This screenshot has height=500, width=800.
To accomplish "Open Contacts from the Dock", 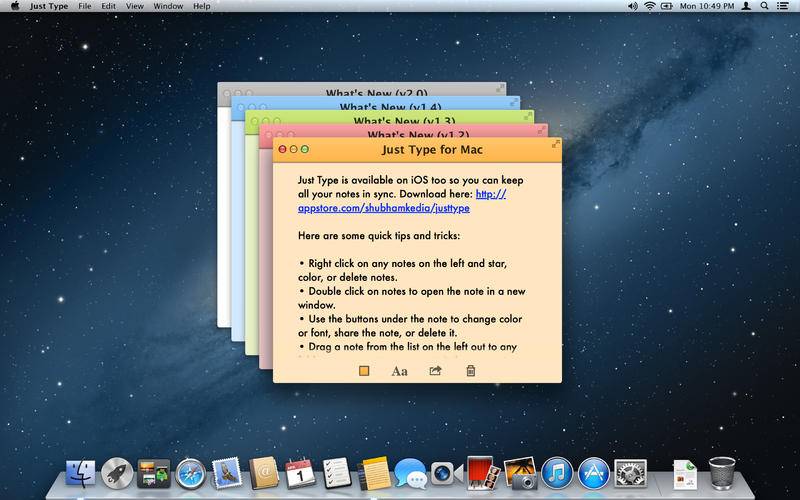I will click(264, 473).
